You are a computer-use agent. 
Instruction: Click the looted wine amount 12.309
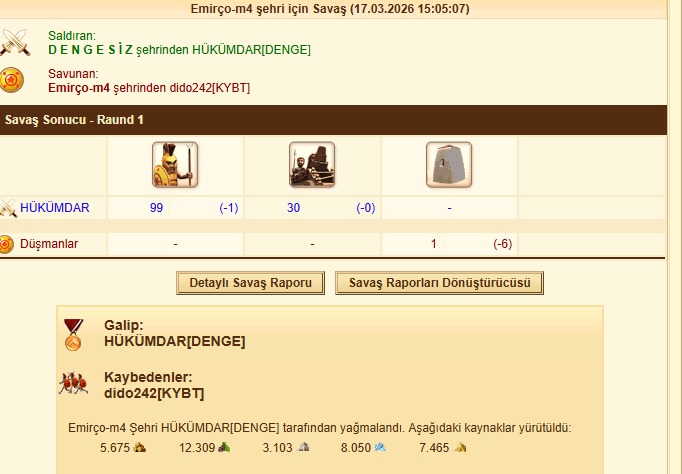197,448
